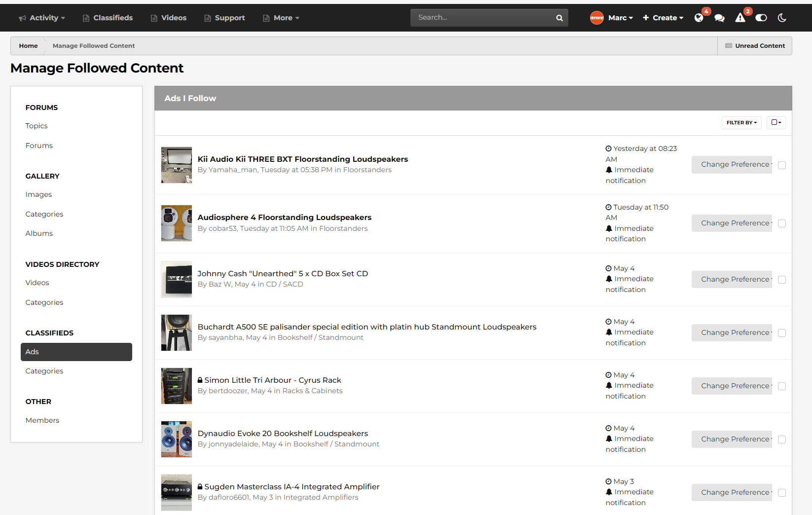Open the messages chat bubble icon
Screen dimensions: 812x515
click(719, 18)
